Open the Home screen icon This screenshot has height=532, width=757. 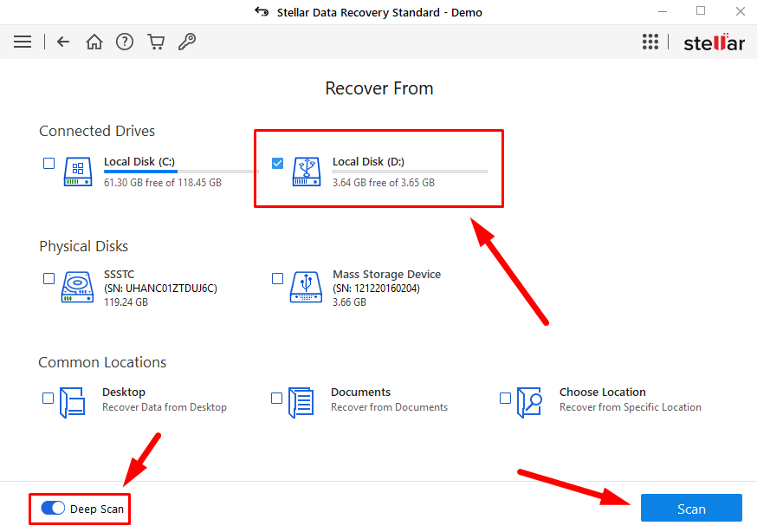(94, 42)
